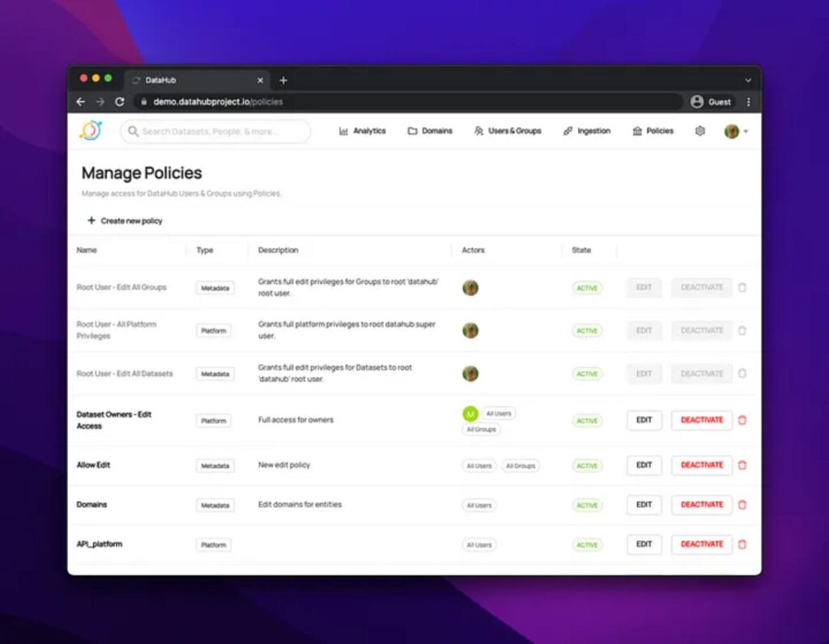
Task: Click the Guest account indicator
Action: 711,102
